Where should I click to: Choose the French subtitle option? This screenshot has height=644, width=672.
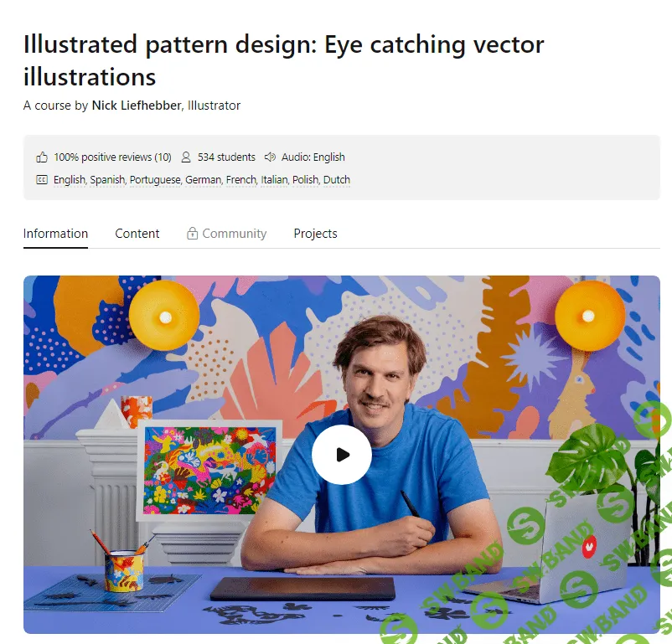pos(241,180)
